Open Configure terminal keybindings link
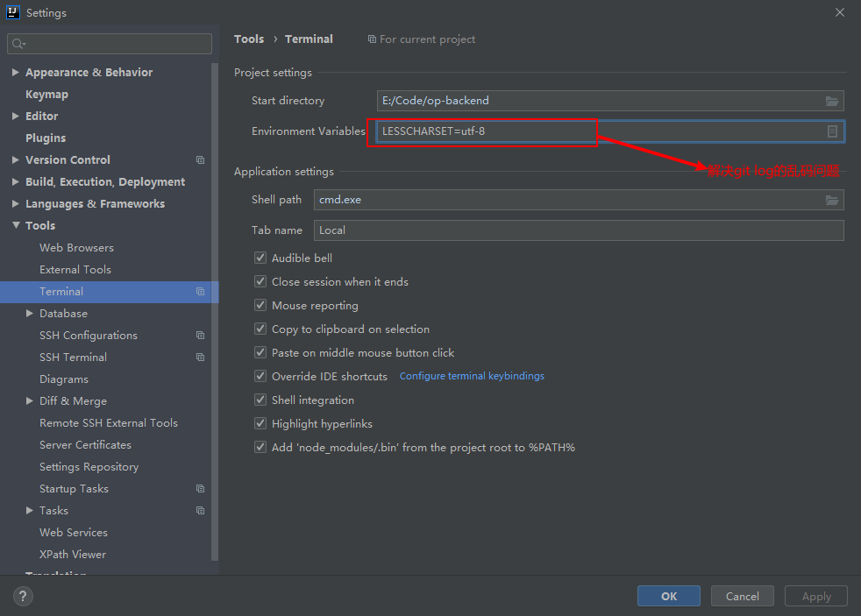 (x=472, y=376)
